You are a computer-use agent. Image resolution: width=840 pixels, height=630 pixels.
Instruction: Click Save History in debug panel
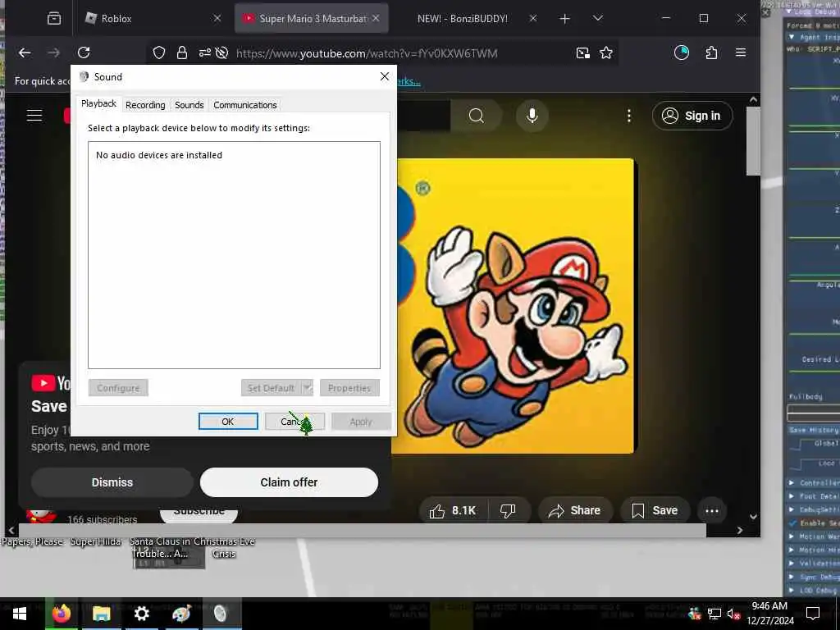pos(814,430)
